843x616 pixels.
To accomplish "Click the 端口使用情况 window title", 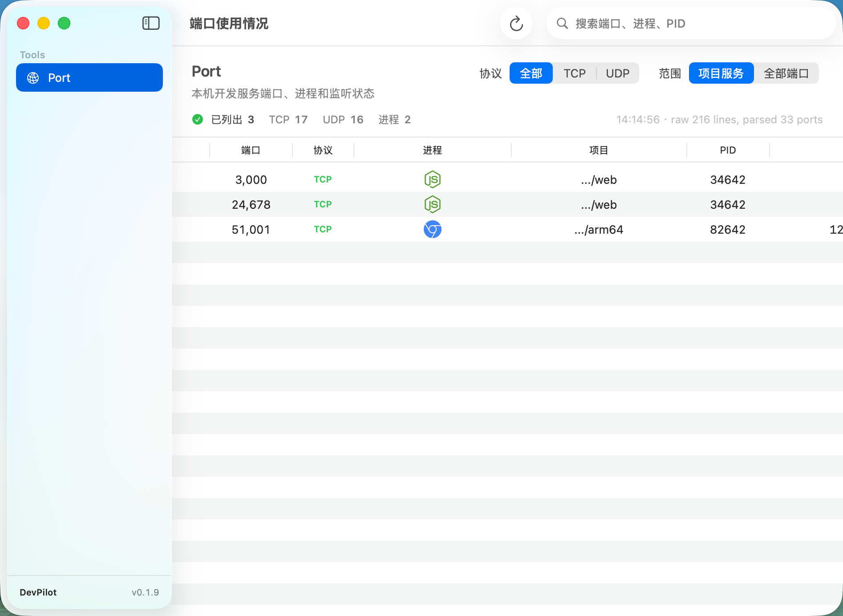I will pyautogui.click(x=229, y=23).
